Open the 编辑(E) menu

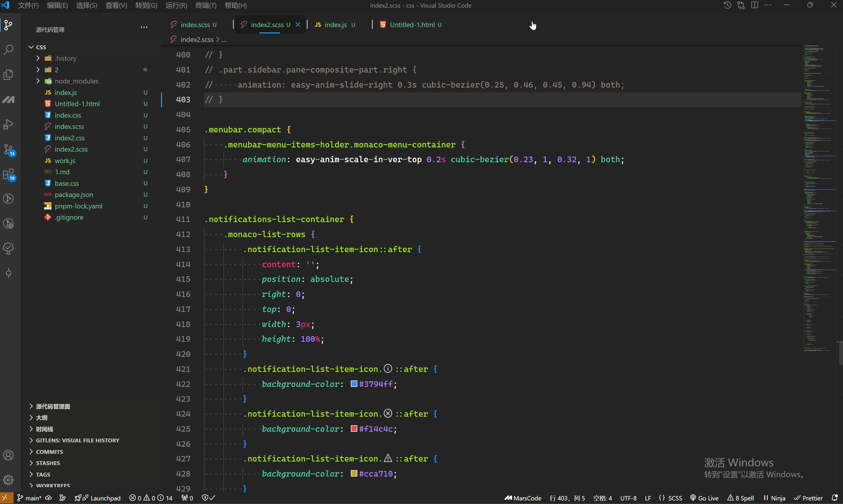pos(57,5)
